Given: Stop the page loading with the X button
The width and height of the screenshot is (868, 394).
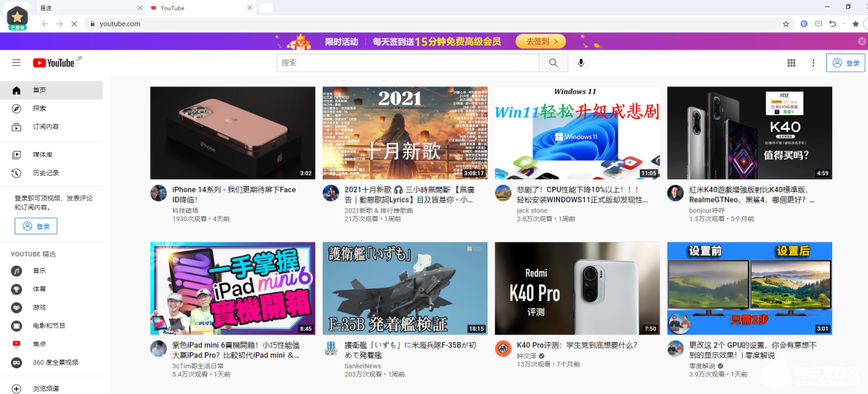Looking at the screenshot, I should coord(75,24).
